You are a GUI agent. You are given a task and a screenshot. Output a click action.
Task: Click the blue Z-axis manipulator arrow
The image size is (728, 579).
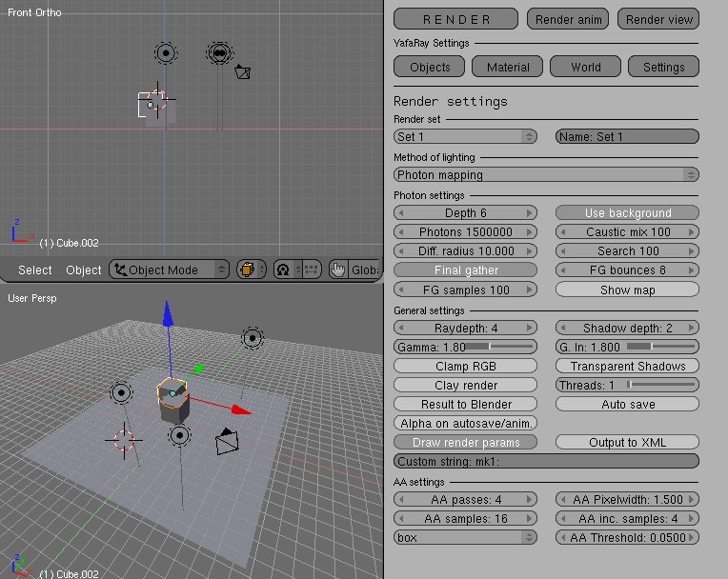(x=168, y=313)
